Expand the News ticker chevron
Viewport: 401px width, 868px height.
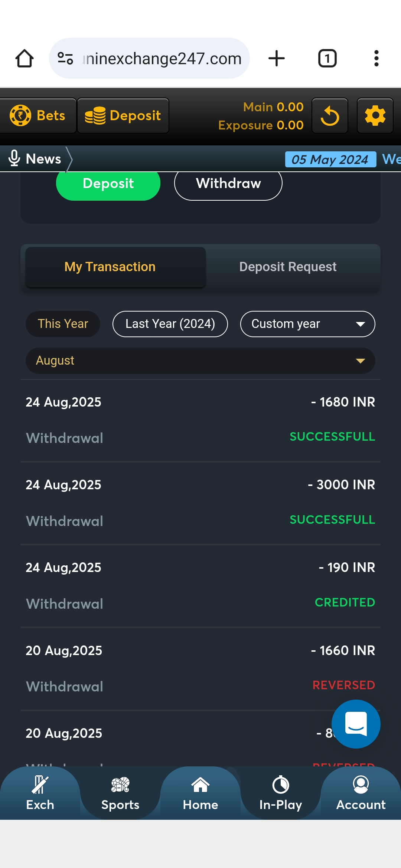[69, 159]
